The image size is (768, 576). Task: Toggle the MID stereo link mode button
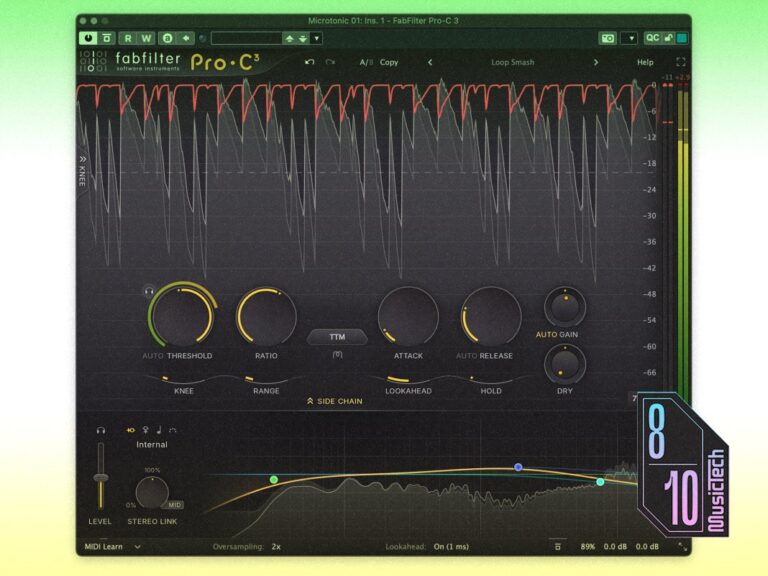(174, 504)
